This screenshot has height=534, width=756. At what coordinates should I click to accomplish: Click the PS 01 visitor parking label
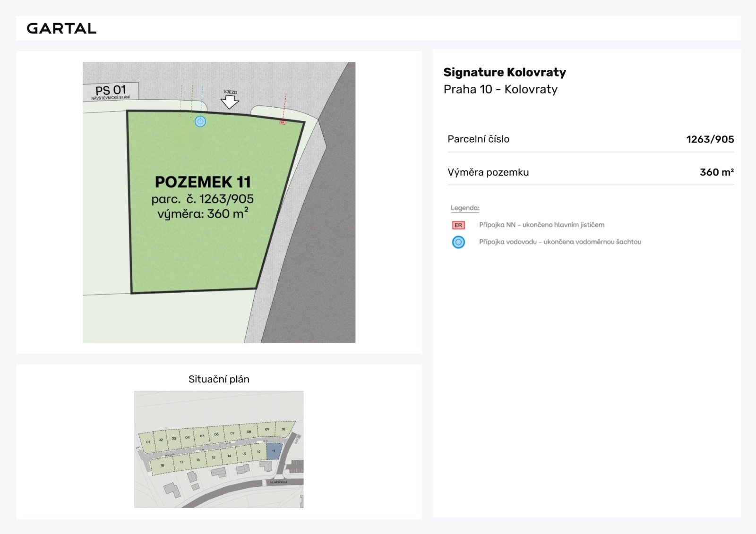click(111, 91)
